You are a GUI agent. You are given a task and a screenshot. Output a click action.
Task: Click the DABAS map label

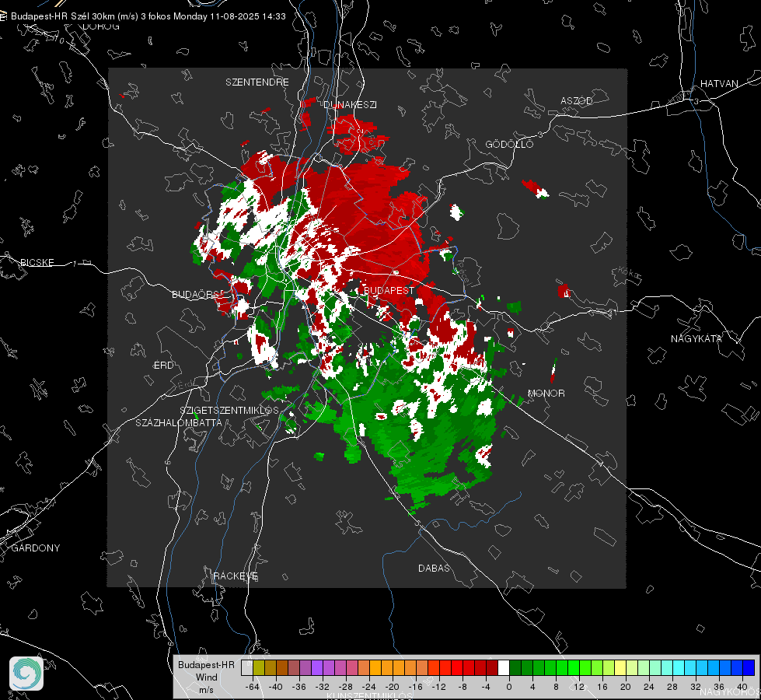tap(434, 569)
